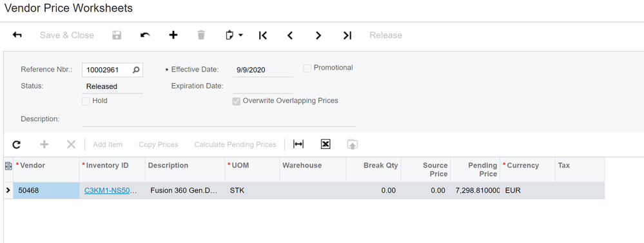644x243 pixels.
Task: Expand row with arrow indicator
Action: click(8, 190)
